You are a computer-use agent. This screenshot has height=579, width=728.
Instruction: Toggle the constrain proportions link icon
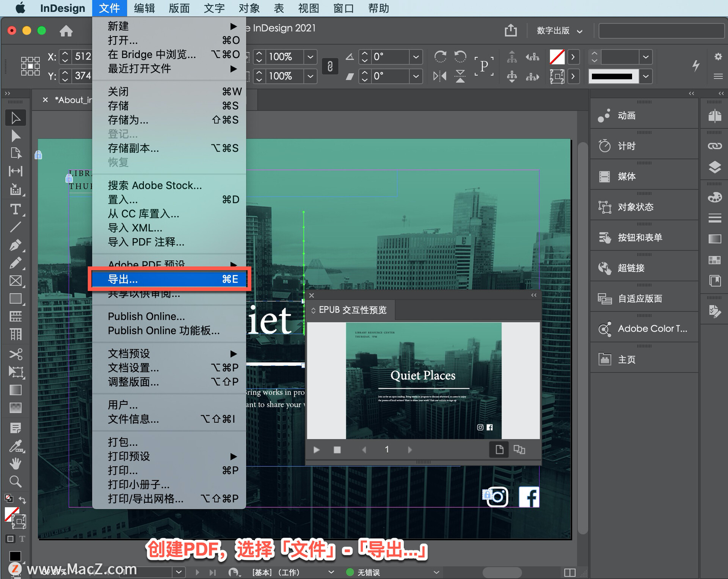tap(330, 66)
